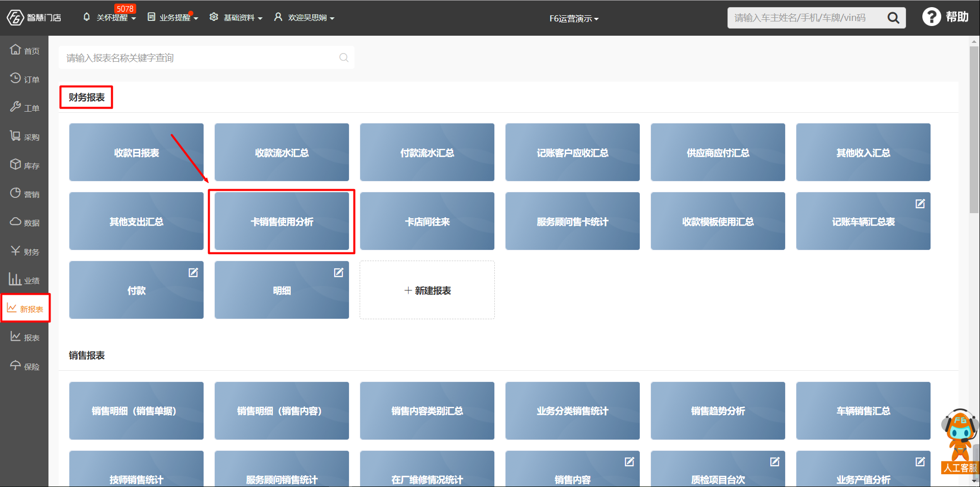
Task: Open the 付款流水汇总 report card
Action: pyautogui.click(x=427, y=152)
